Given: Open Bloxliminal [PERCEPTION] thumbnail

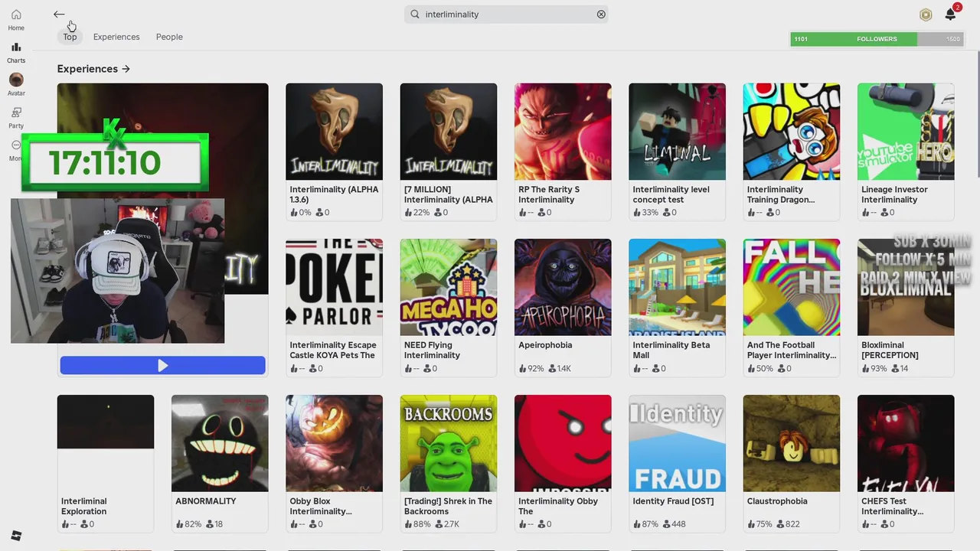Looking at the screenshot, I should click(906, 287).
